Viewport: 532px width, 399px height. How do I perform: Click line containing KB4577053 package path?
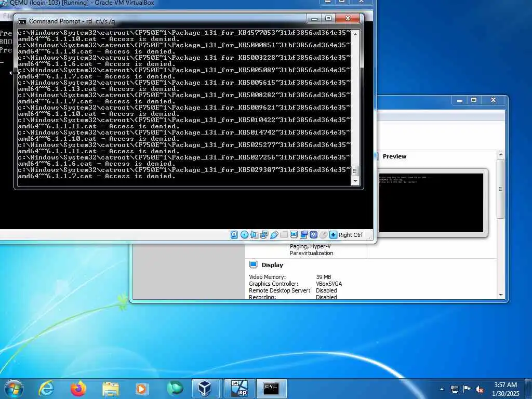coord(184,33)
